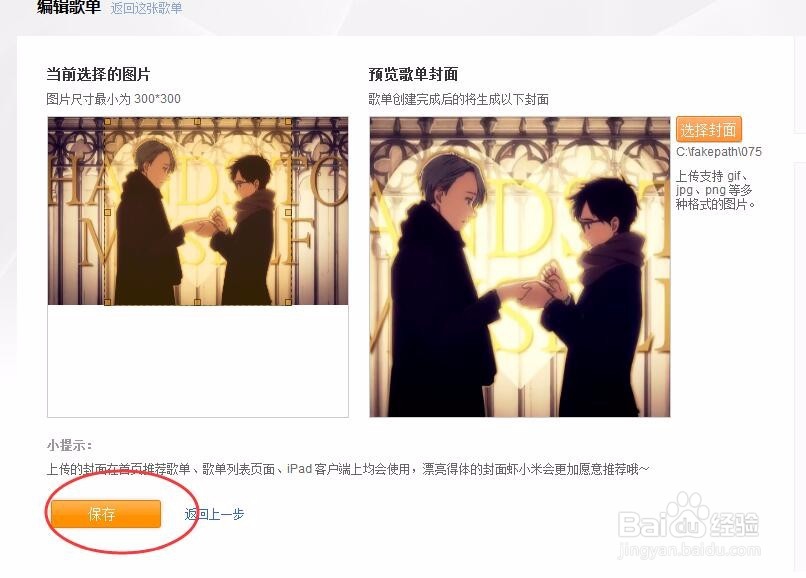The image size is (806, 578).
Task: Click the dimmed area right of crop box
Action: click(320, 211)
